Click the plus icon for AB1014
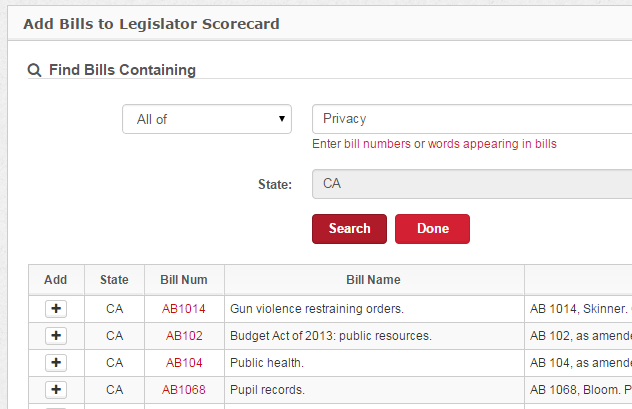The width and height of the screenshot is (632, 409). [57, 309]
